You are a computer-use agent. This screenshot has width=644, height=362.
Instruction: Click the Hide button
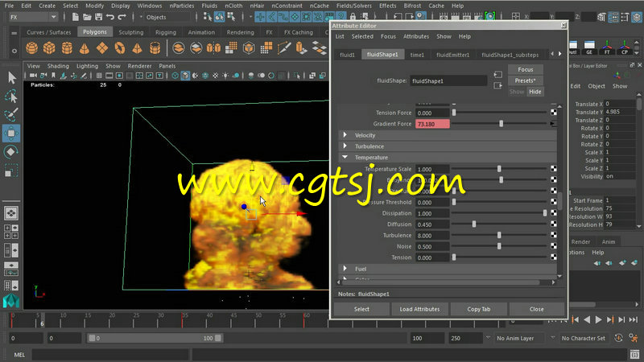tap(535, 92)
